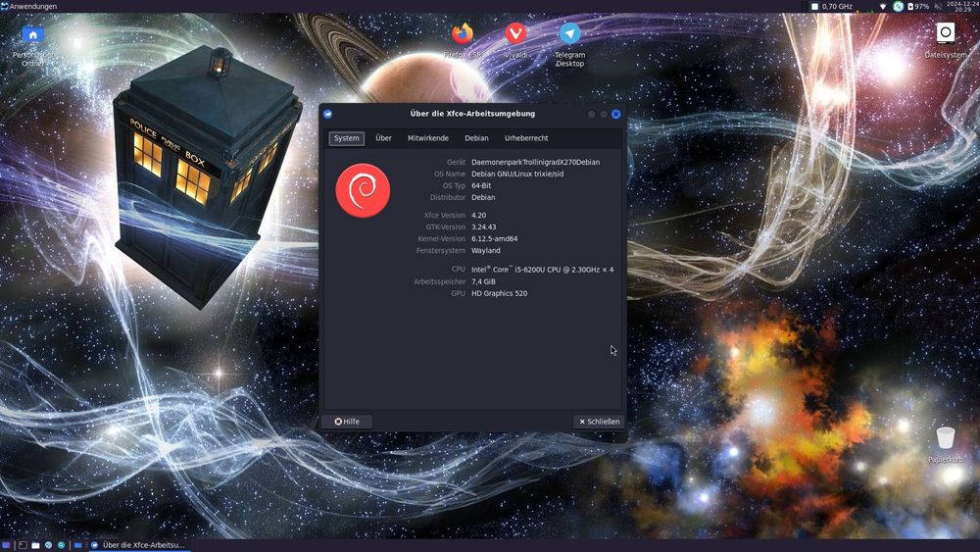The height and width of the screenshot is (552, 980).
Task: Click Fenstersystem value 'Wayland'
Action: pos(486,251)
